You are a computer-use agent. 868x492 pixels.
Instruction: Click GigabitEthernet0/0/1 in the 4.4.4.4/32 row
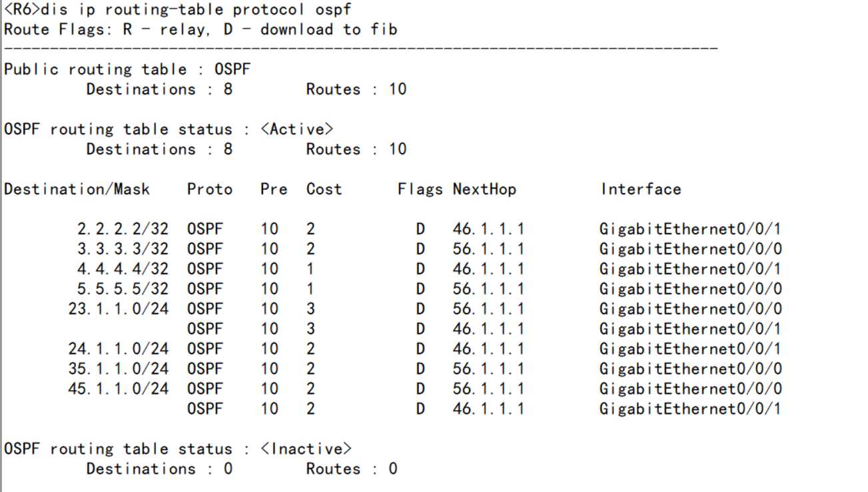click(x=691, y=270)
